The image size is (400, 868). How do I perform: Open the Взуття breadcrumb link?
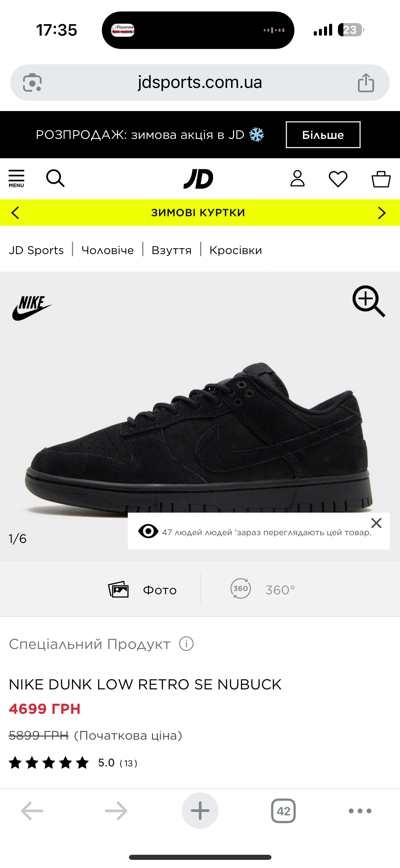click(x=172, y=250)
